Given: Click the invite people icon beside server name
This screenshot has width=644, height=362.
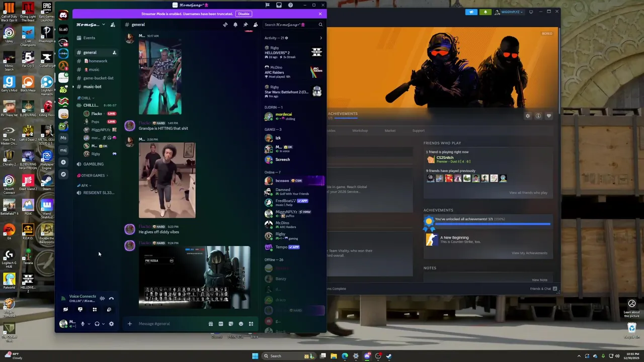Looking at the screenshot, I should pos(113,25).
